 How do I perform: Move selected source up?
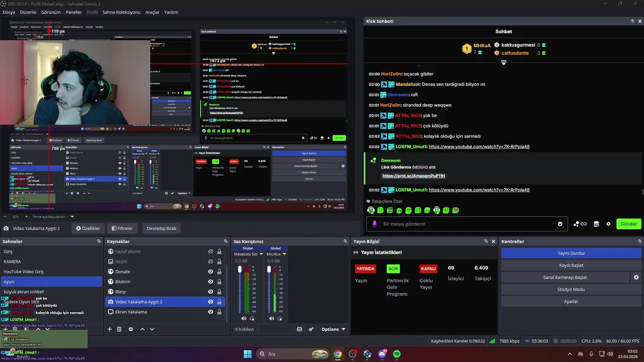point(142,329)
